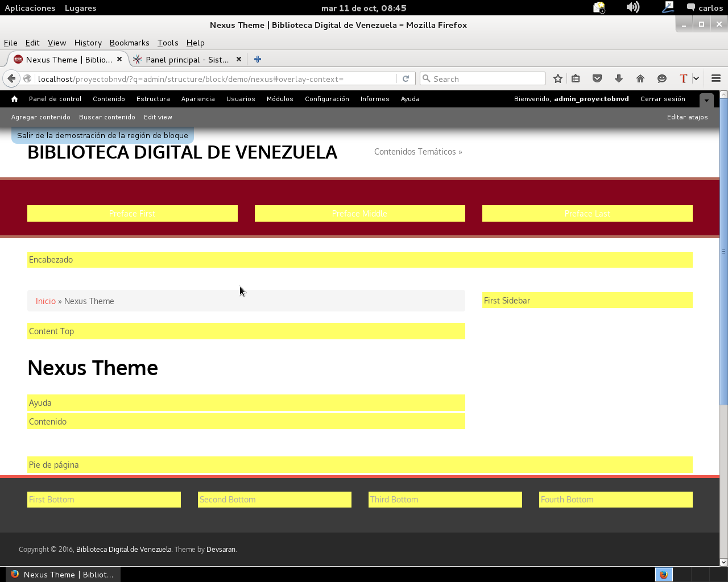Click the BIBLIOTECA DIGITAL DE VENEZUELA site title

182,152
